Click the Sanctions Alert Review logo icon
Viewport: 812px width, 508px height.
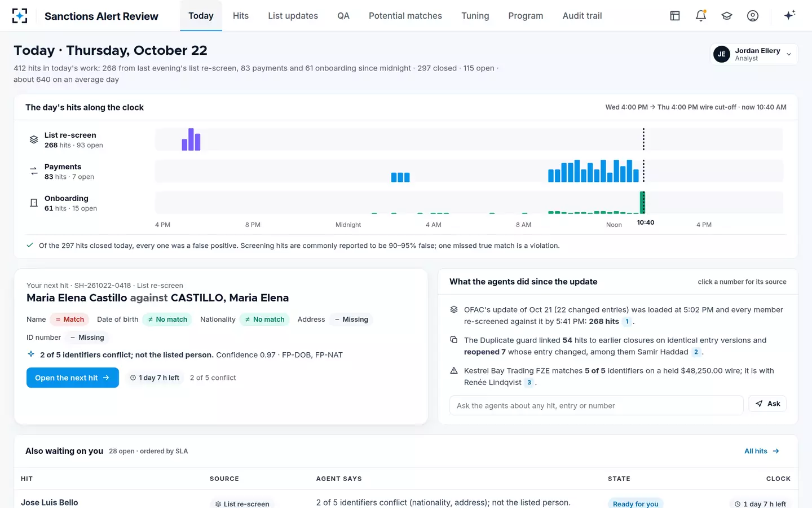(20, 16)
